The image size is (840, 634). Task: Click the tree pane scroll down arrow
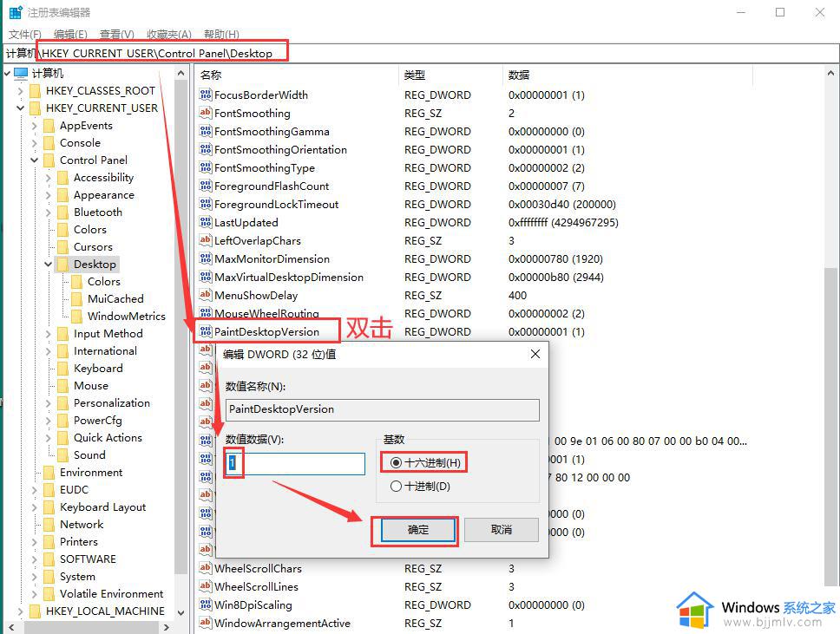(x=181, y=612)
